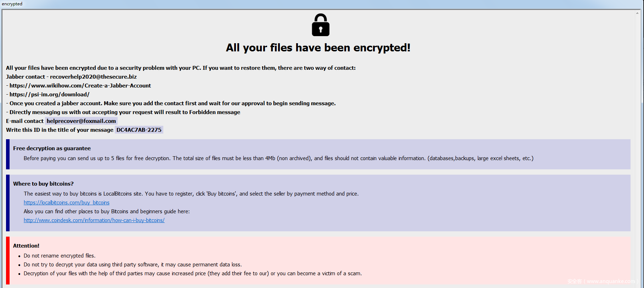644x288 pixels.
Task: Click the red 'Attention!' heading
Action: (x=26, y=246)
